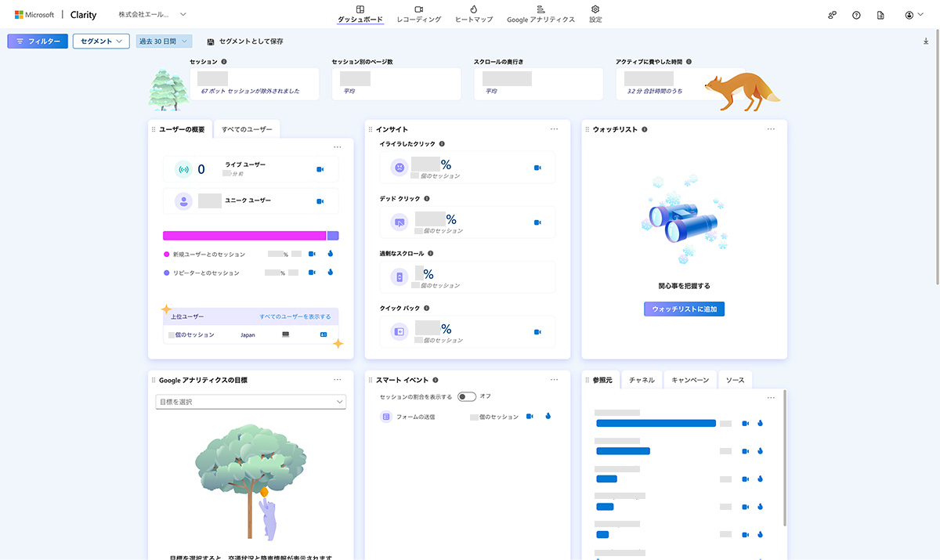Click the magenta new-user sessions bar
The width and height of the screenshot is (940, 560).
coord(244,236)
